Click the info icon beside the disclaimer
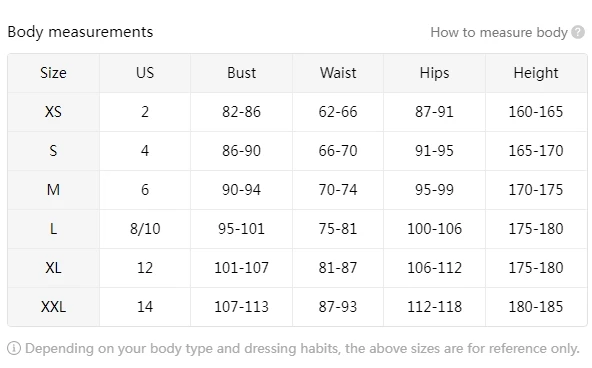The width and height of the screenshot is (592, 368). pos(14,348)
